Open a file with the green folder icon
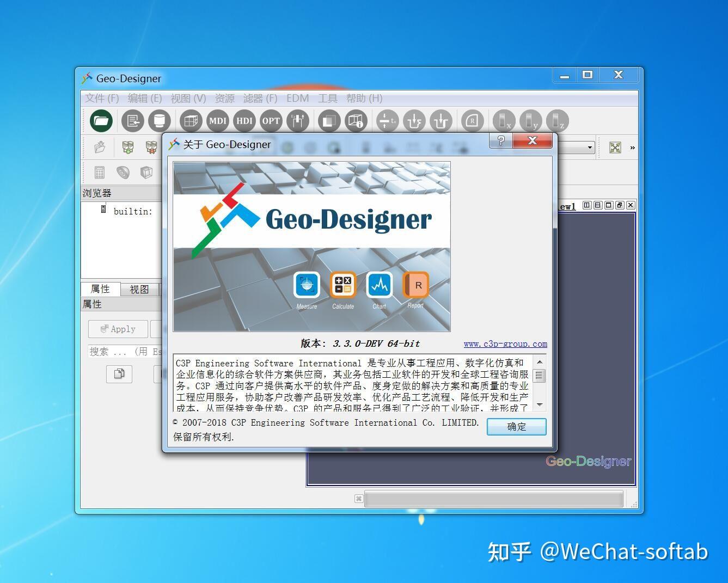Screen dimensions: 728x583 [x=100, y=121]
